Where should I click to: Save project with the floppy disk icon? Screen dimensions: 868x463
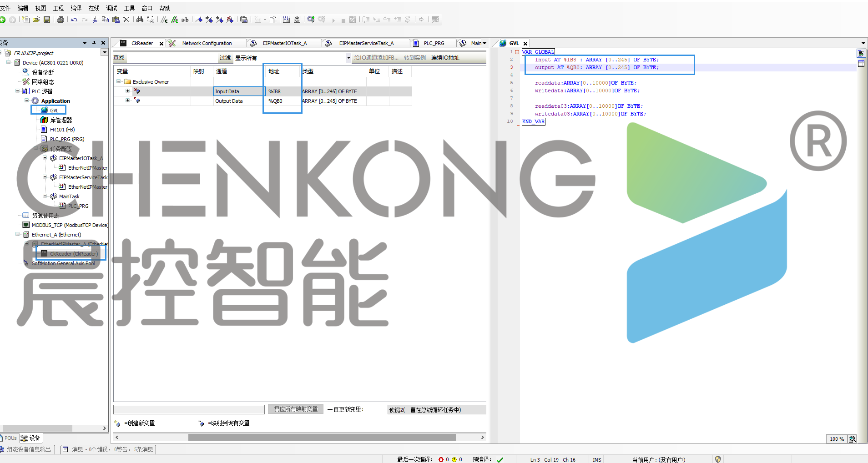click(x=47, y=20)
